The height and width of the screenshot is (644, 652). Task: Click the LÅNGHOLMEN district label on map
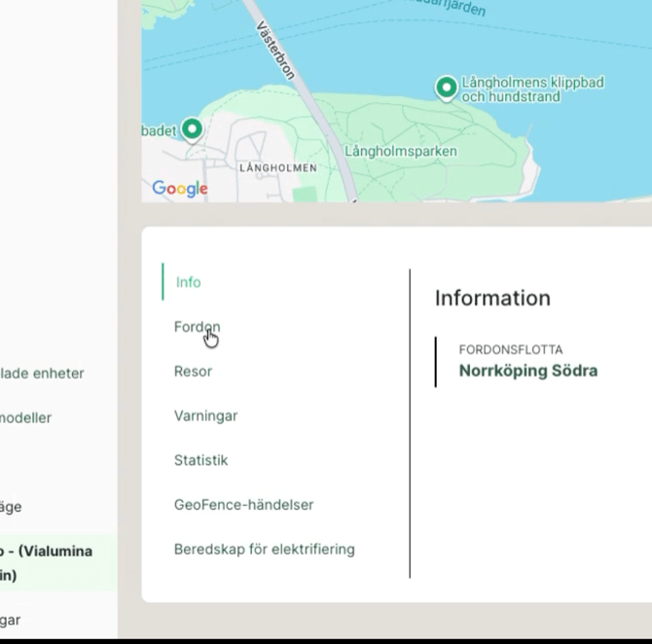point(277,168)
